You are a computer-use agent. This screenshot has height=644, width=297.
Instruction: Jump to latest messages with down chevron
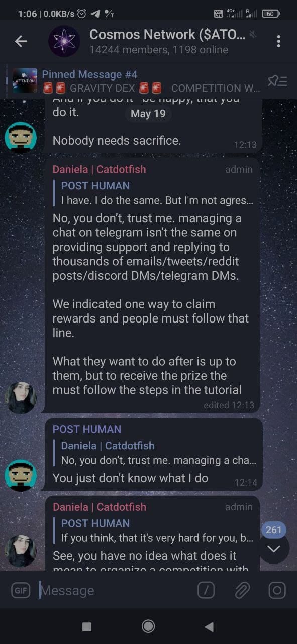[x=274, y=548]
